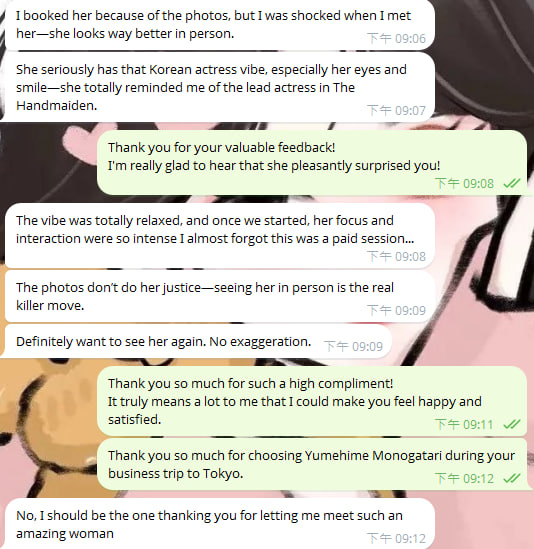Screen dimensions: 534x549
Task: Select message about relaxed vibe and paid session
Action: point(220,235)
